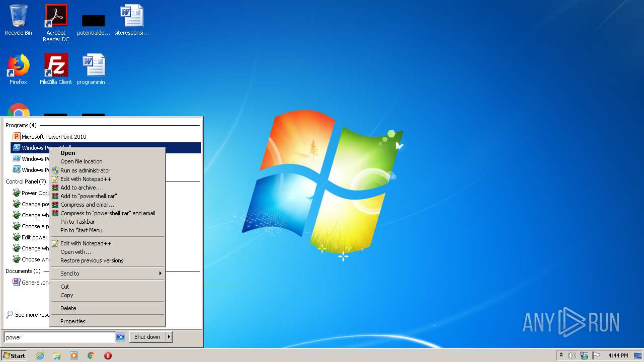Choose Open in the context menu
The image size is (644, 362).
point(108,153)
